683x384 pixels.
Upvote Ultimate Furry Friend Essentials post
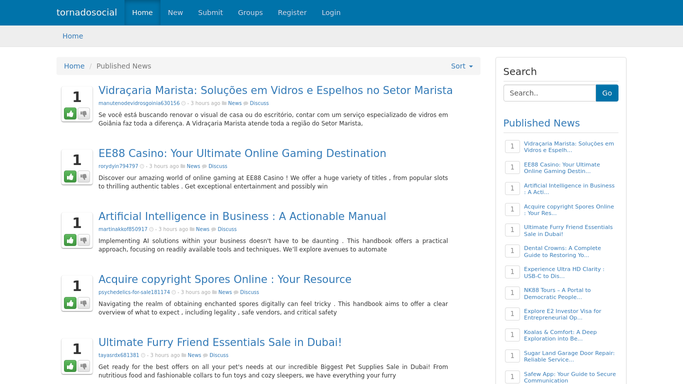(x=70, y=366)
